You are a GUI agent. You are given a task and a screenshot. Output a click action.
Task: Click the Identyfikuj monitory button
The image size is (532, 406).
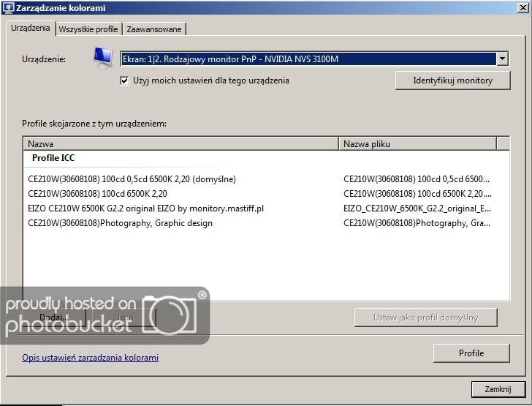(x=452, y=80)
